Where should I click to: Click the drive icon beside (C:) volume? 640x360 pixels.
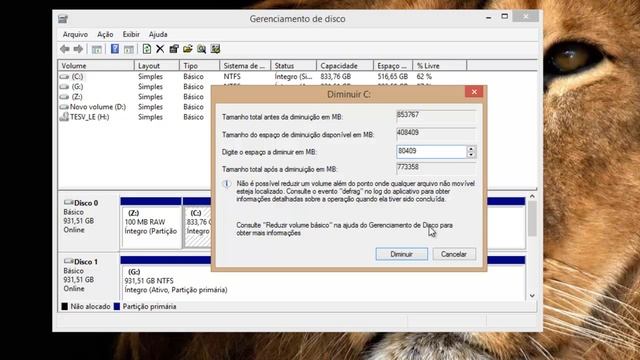pos(64,77)
